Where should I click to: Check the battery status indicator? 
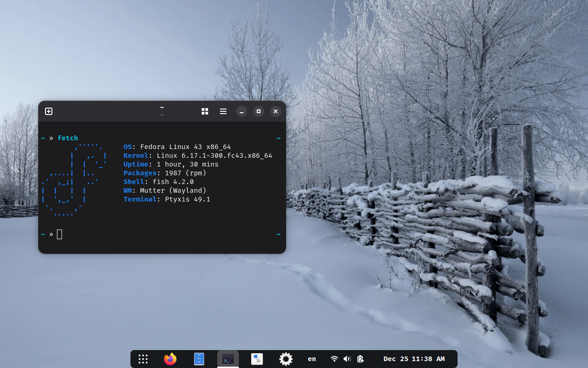(361, 359)
